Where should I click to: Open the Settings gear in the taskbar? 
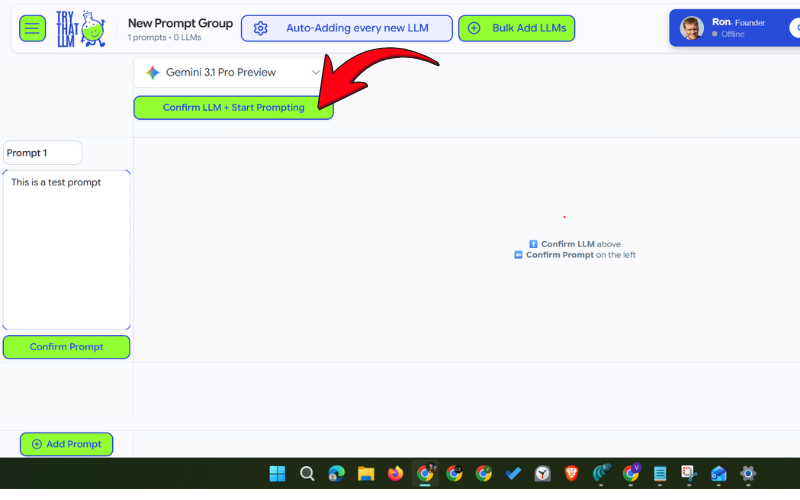click(x=747, y=474)
